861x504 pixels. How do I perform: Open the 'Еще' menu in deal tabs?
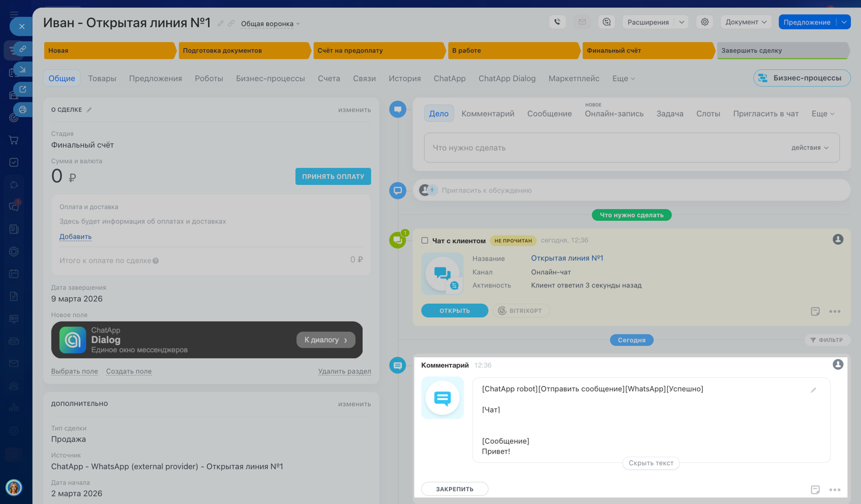tap(623, 78)
